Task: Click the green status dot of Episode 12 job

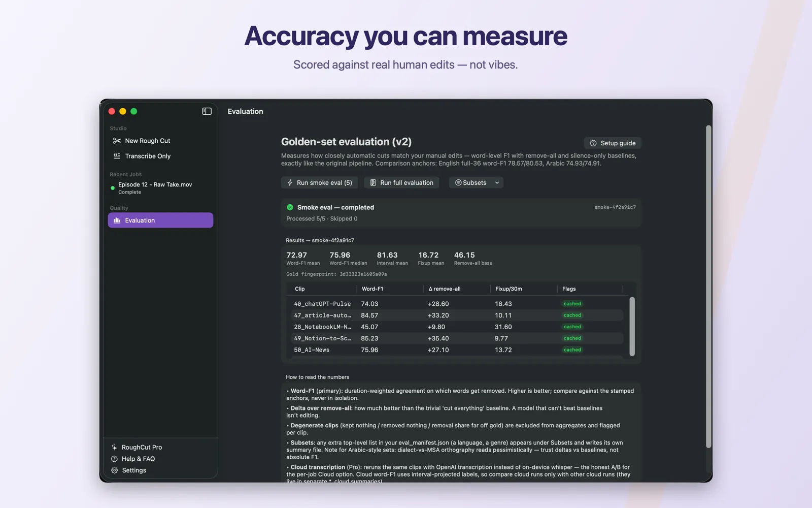Action: tap(113, 188)
